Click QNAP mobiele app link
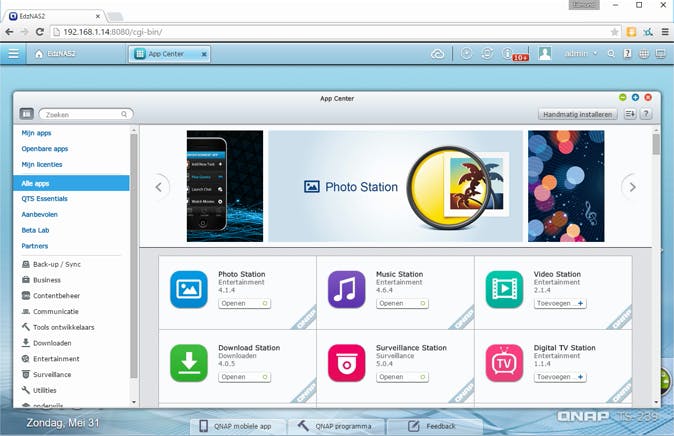674x436 pixels. 237,426
